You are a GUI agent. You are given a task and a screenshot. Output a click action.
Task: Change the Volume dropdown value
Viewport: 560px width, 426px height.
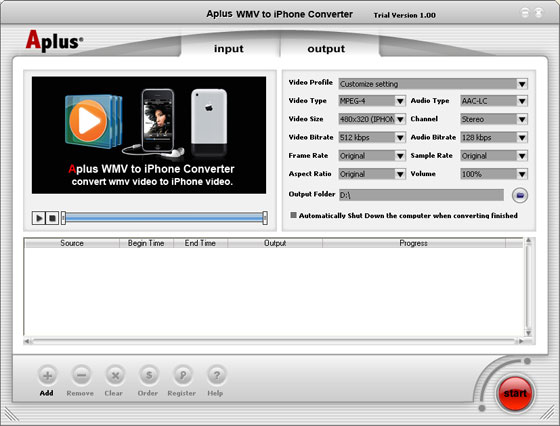(x=494, y=174)
